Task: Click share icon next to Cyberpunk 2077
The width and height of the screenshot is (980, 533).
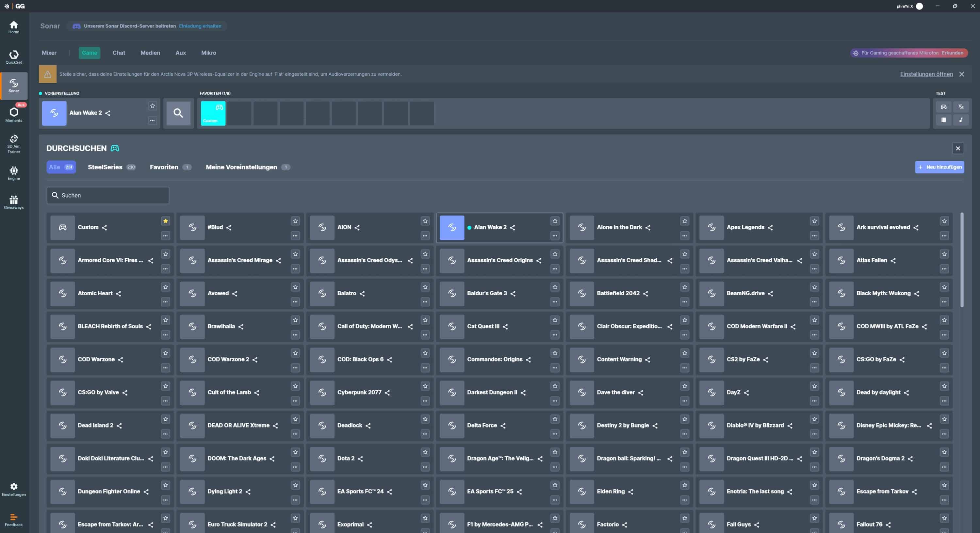Action: coord(387,393)
